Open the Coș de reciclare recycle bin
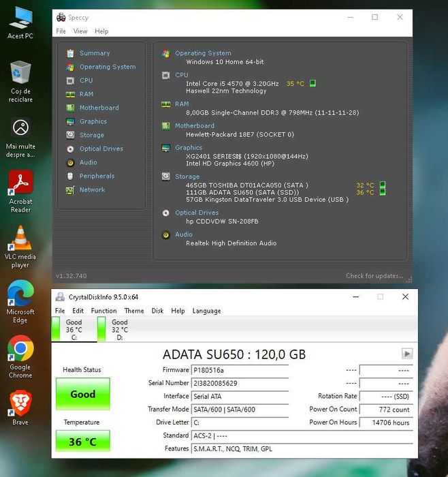The image size is (448, 477). [20, 82]
